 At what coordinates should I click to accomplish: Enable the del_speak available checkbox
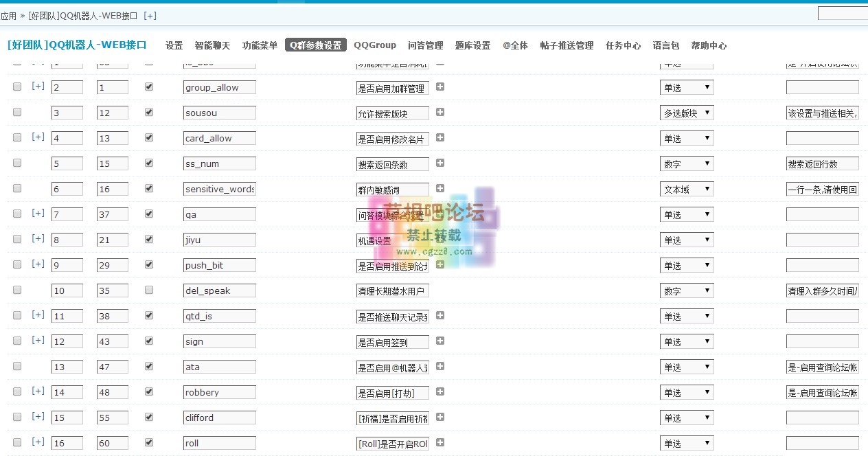click(149, 290)
